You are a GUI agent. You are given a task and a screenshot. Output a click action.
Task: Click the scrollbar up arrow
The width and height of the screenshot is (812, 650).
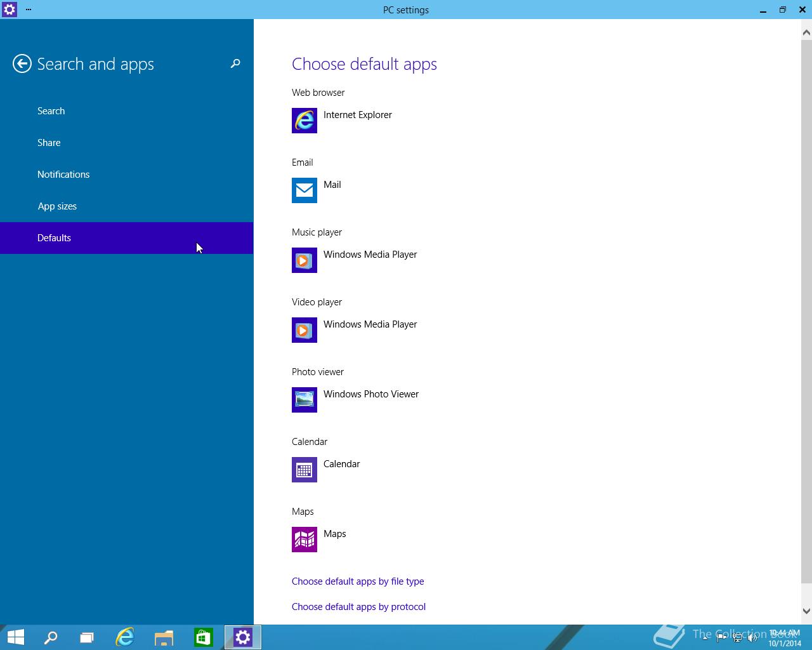tap(806, 32)
